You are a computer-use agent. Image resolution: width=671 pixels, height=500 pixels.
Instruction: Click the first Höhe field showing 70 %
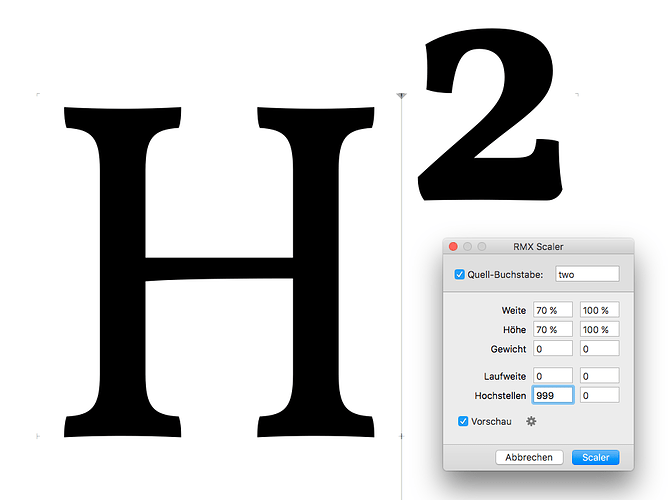(x=553, y=329)
